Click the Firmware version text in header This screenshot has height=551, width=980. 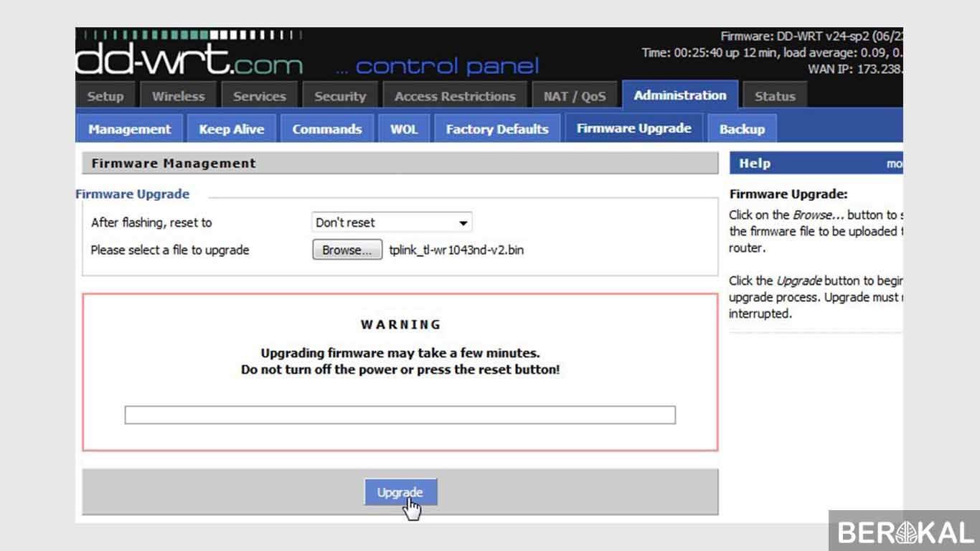[811, 36]
